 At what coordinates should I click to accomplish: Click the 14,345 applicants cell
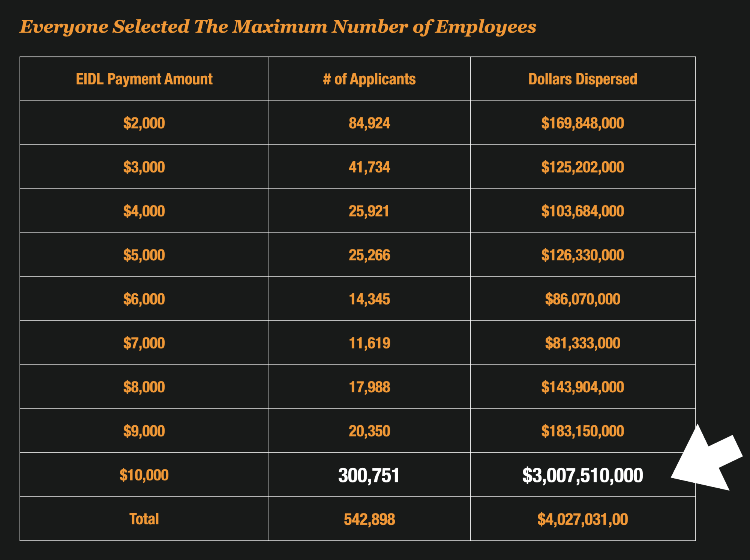click(369, 299)
